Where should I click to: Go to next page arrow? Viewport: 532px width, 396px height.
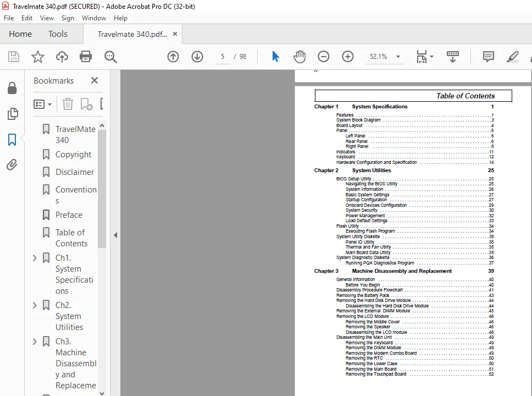point(197,57)
